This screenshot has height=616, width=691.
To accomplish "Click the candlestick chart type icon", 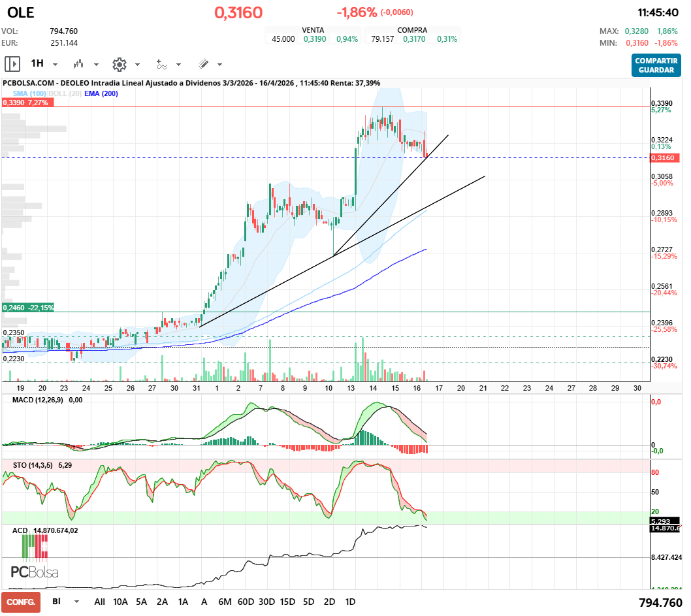I will pyautogui.click(x=79, y=64).
